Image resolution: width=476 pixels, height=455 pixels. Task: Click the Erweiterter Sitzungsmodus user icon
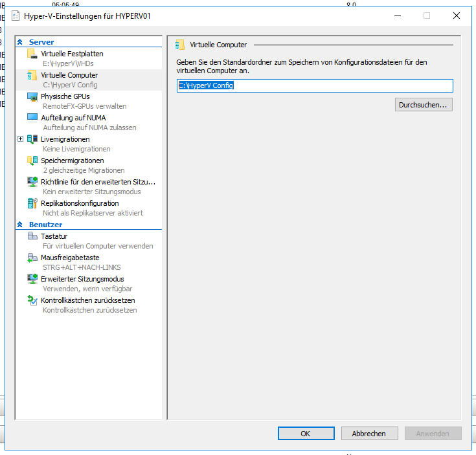[x=32, y=279]
